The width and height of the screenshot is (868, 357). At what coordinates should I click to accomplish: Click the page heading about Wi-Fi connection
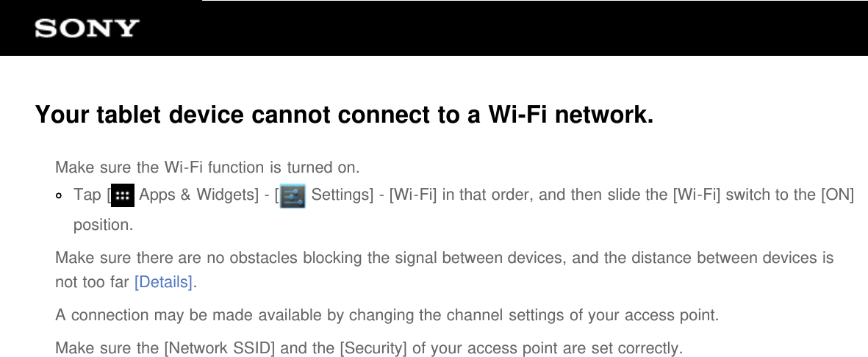click(343, 115)
